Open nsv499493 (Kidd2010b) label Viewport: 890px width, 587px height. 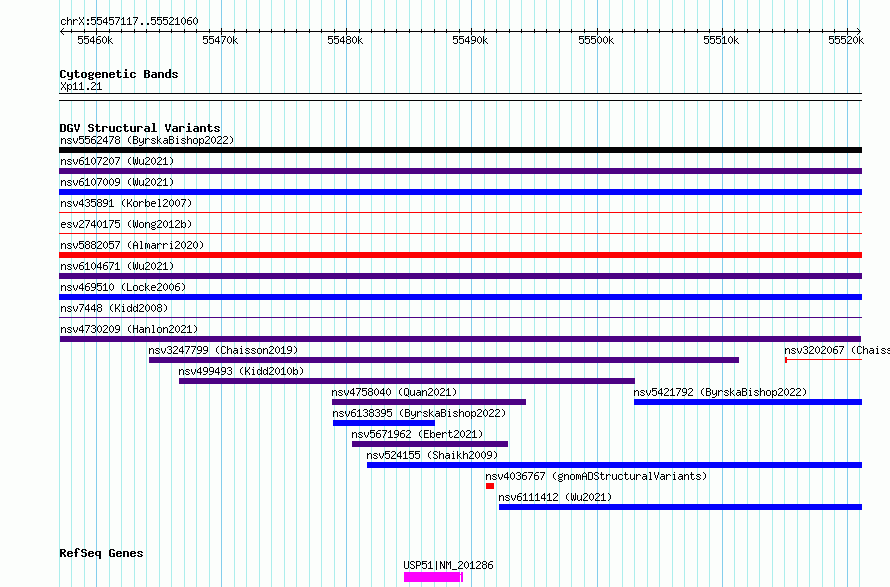click(x=241, y=371)
